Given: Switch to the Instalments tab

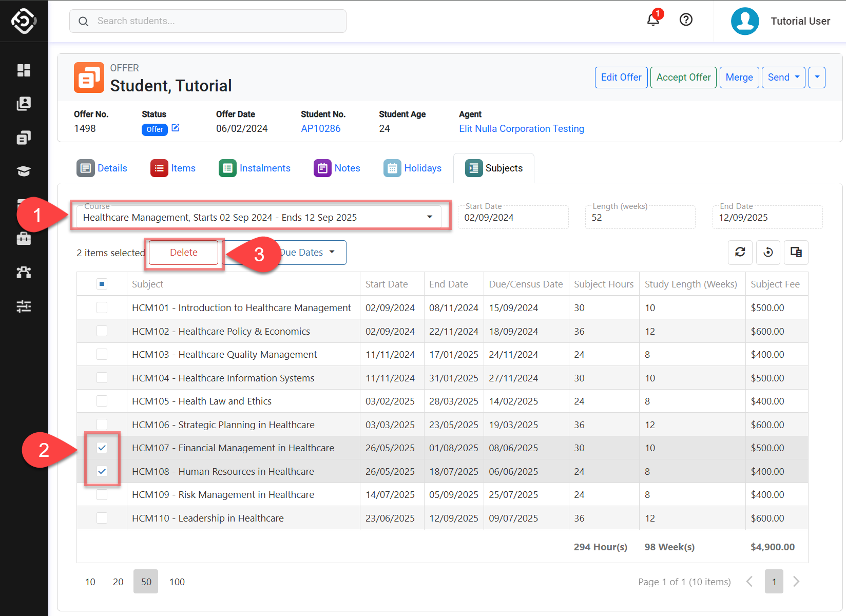Looking at the screenshot, I should [255, 168].
